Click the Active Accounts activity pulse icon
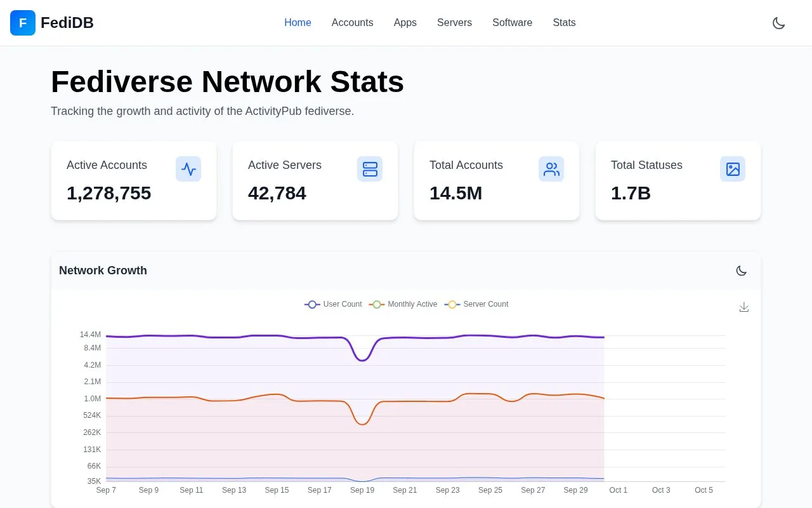Viewport: 812px width, 508px height. (188, 169)
